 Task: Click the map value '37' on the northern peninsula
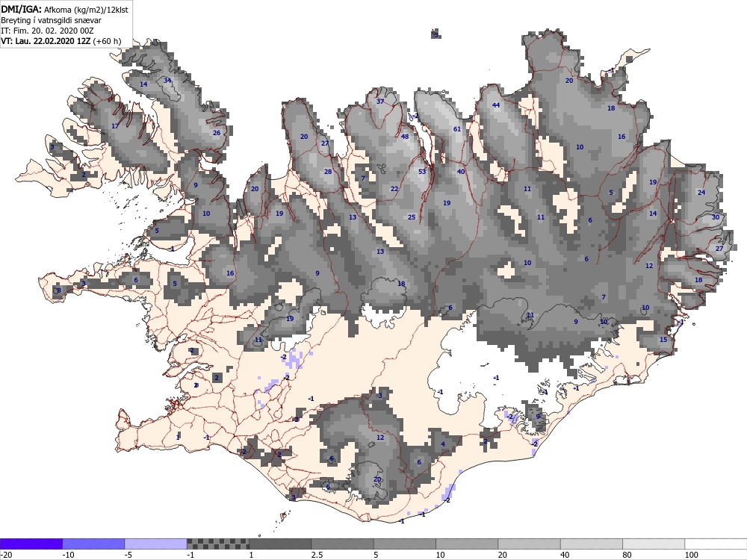tap(380, 102)
